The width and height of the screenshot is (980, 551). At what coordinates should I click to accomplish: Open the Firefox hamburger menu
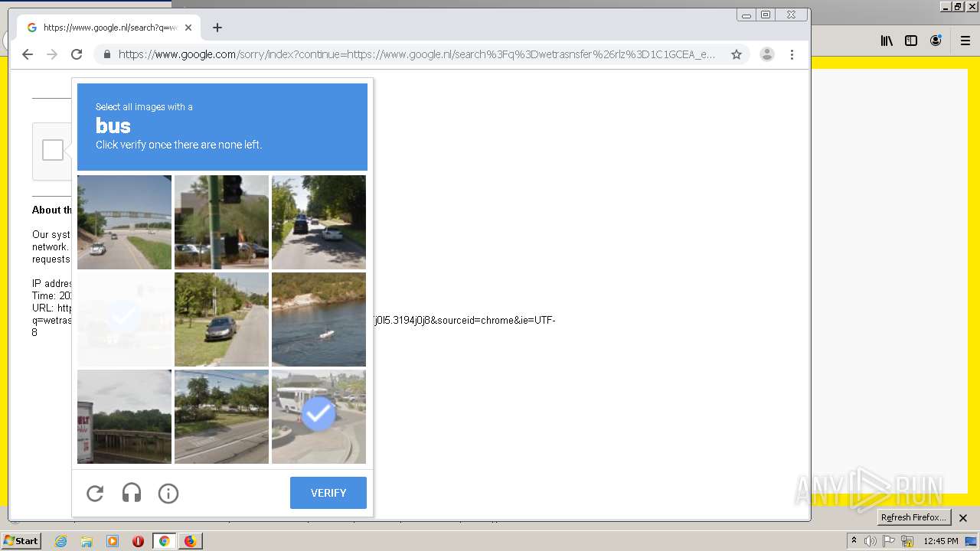965,41
